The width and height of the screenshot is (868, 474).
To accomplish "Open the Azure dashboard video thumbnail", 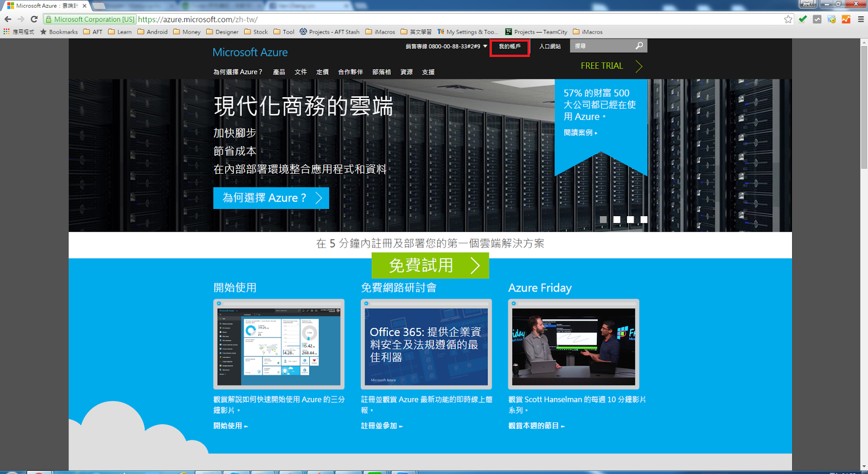I will coord(279,344).
